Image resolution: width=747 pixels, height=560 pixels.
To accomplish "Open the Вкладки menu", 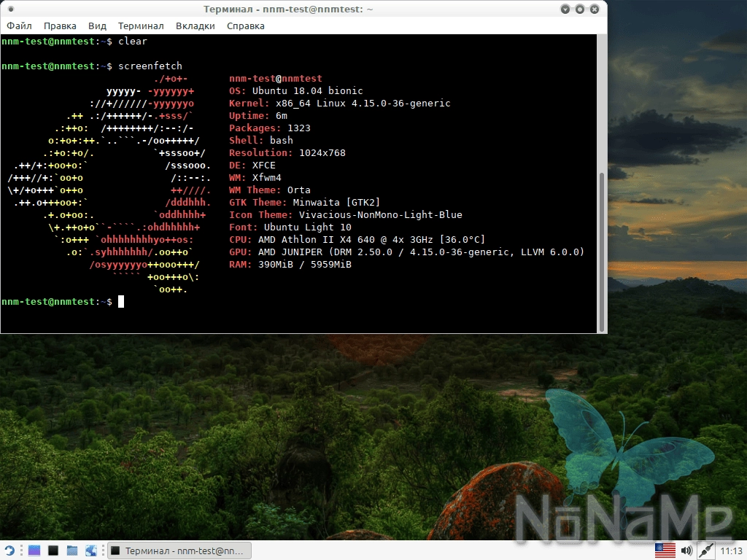I will coord(195,26).
